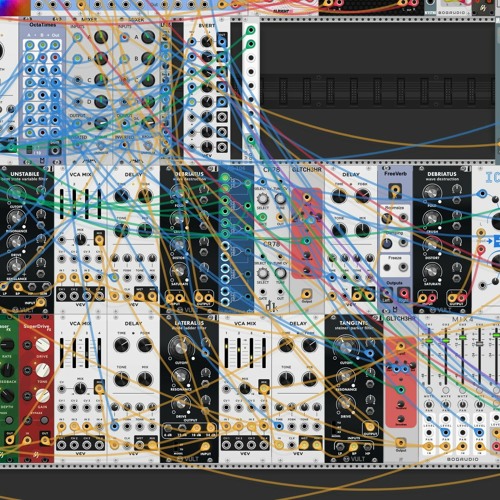The image size is (500, 500).
Task: Mute MIX4 channel 3
Action: tap(463, 390)
